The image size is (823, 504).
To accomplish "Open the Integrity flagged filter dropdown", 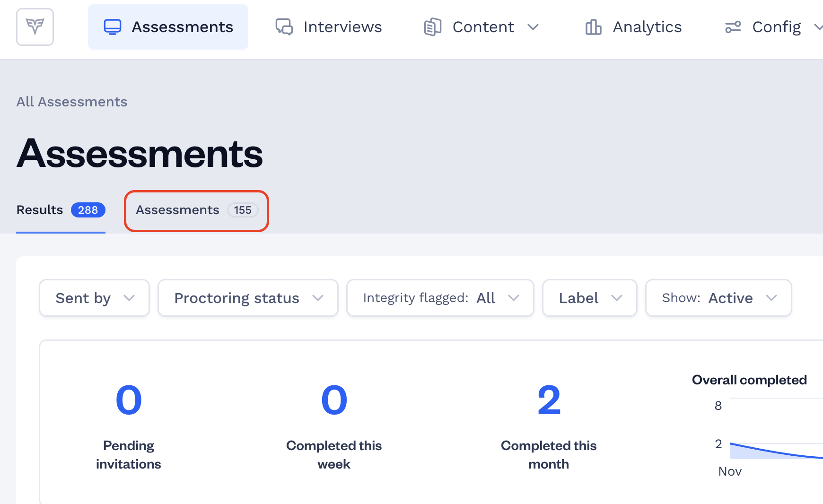I will (440, 298).
